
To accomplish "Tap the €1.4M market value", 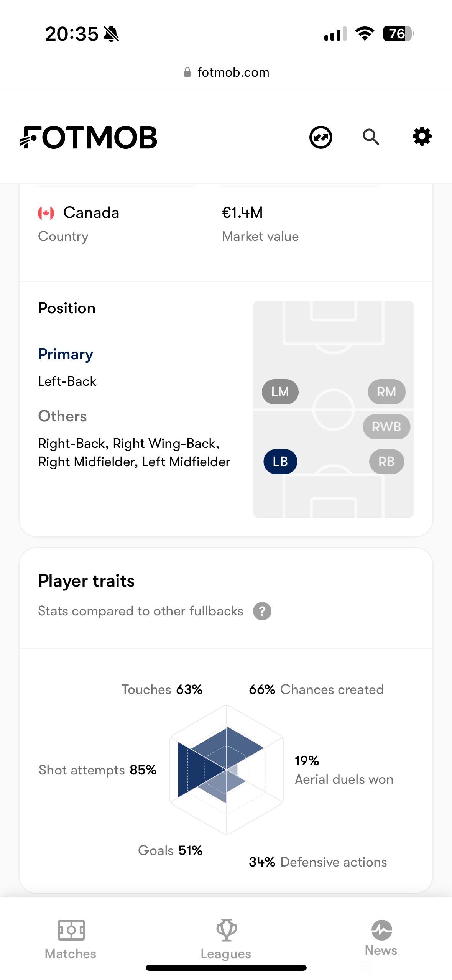I will tap(242, 212).
